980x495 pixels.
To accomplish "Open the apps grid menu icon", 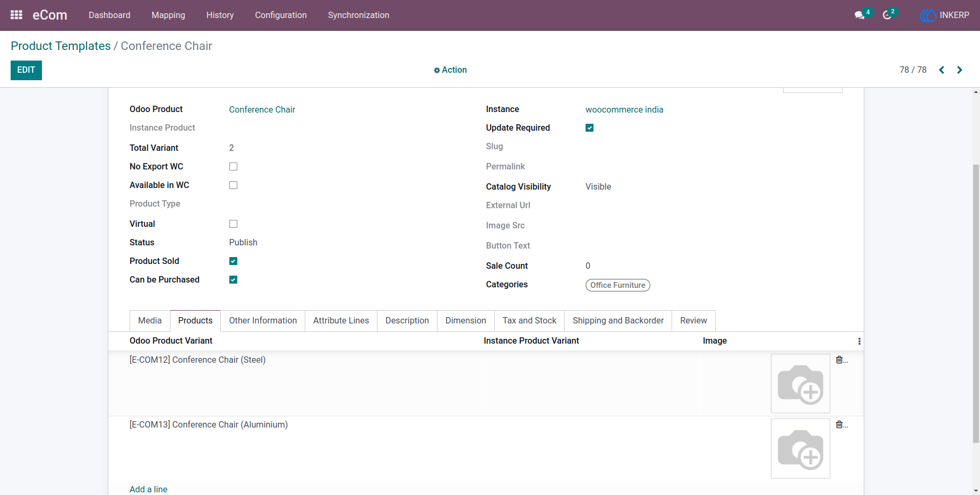I will pos(16,15).
